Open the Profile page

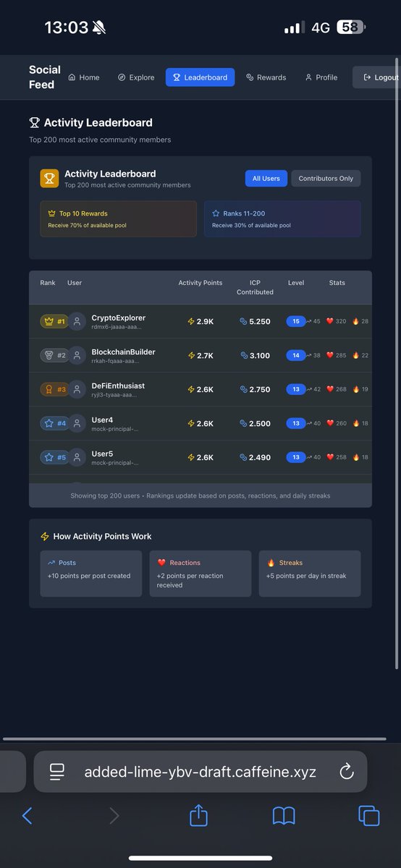coord(321,77)
